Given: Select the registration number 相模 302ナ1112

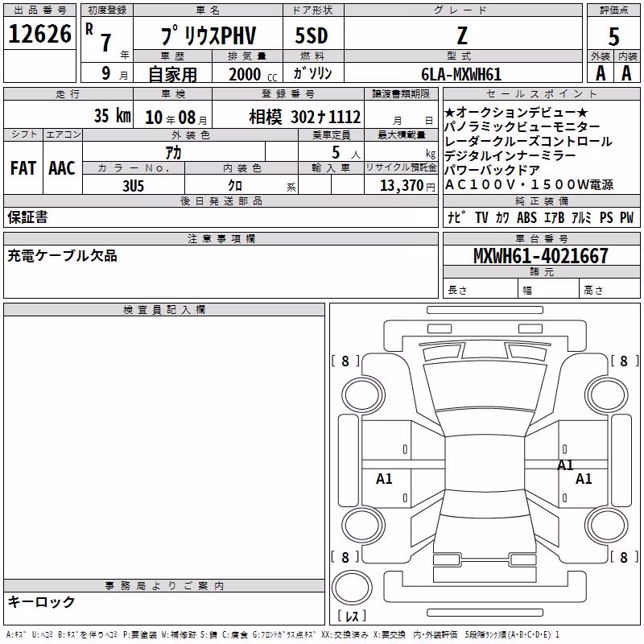Looking at the screenshot, I should click(x=305, y=117).
